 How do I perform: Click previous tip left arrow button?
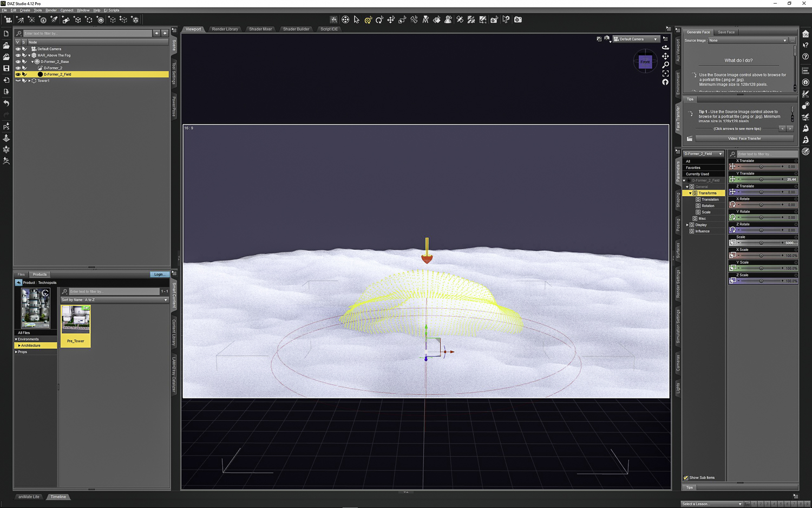click(782, 129)
